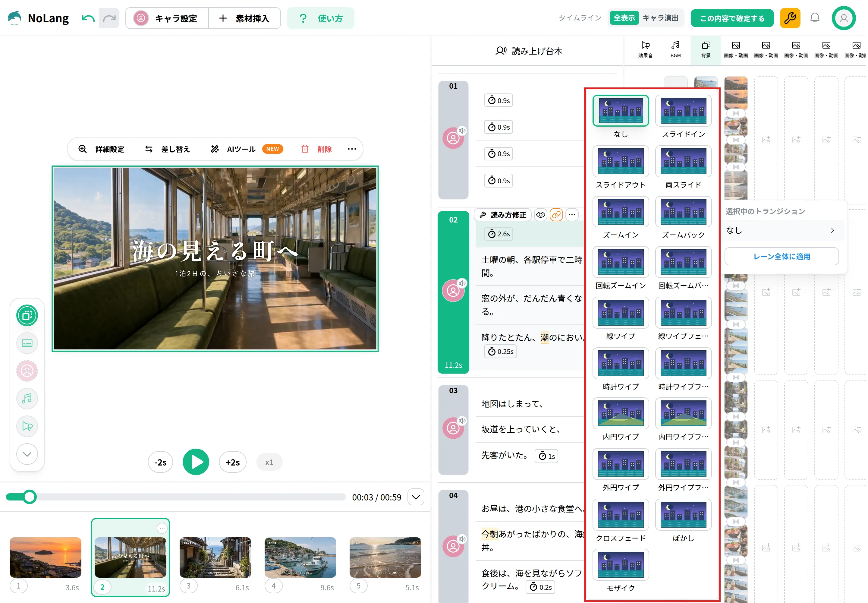Click the pink character sidebar icon
868x603 pixels.
[27, 371]
